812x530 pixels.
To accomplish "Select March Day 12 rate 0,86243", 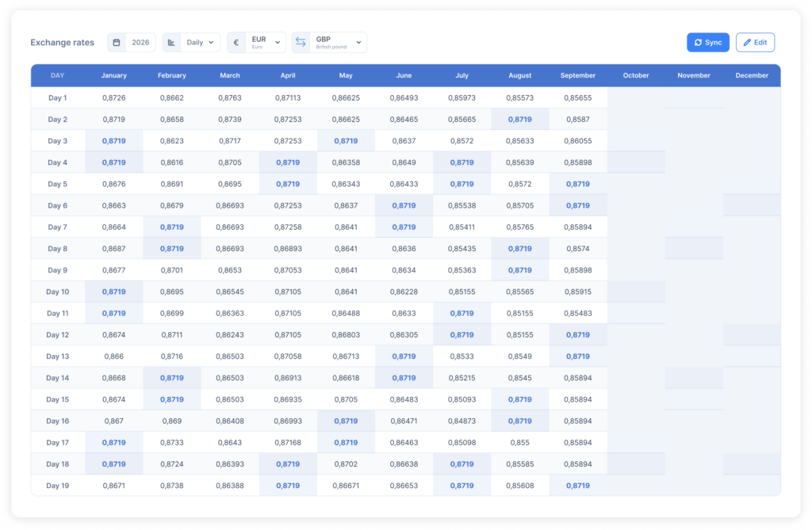I will pos(230,335).
